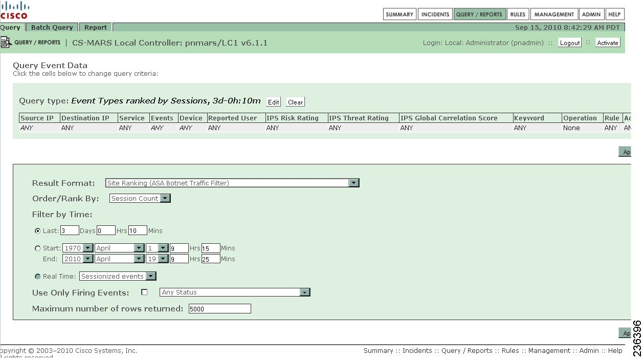Switch to the Report sub-tab
This screenshot has width=644, height=358.
tap(96, 27)
